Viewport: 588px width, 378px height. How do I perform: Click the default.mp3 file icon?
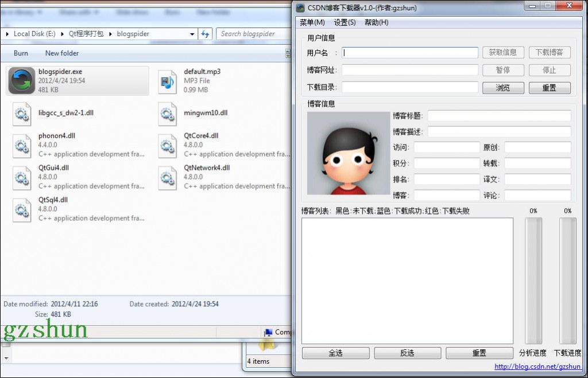tap(167, 81)
